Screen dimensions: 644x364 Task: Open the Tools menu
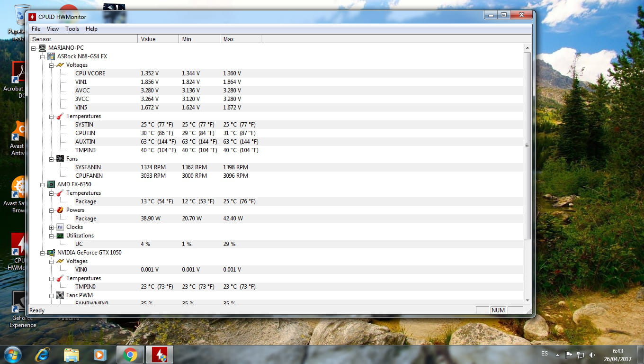pos(72,29)
